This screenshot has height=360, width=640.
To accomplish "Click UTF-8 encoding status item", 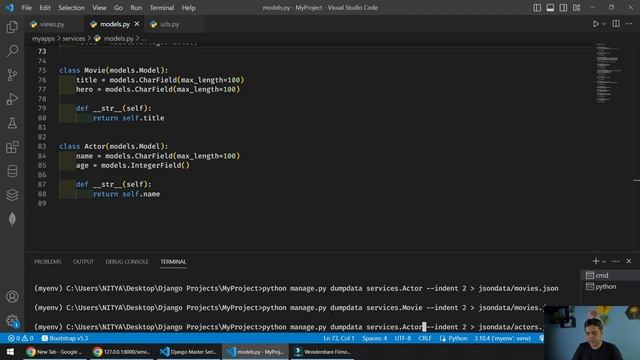I will click(x=402, y=338).
